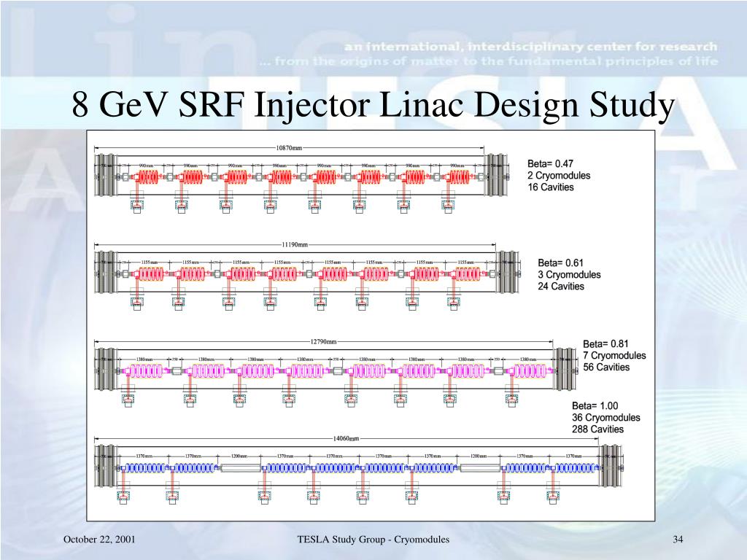The image size is (747, 560).
Task: Click the "24 Cavities" text
Action: click(561, 286)
